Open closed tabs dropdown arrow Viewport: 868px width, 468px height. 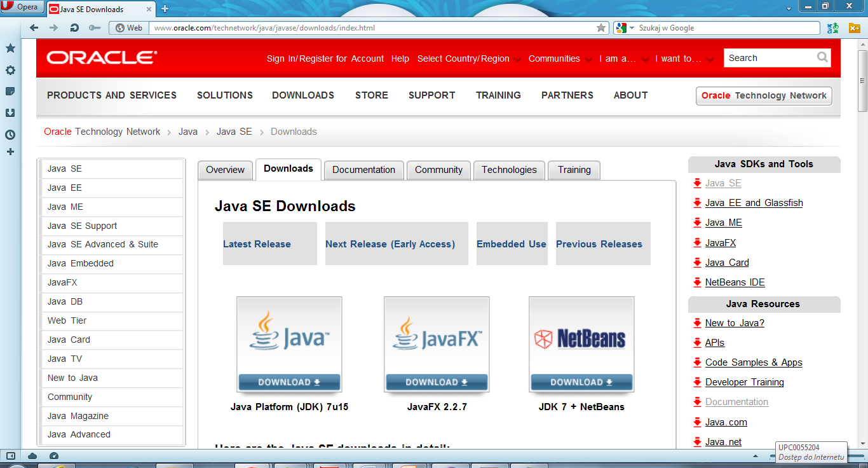click(789, 8)
